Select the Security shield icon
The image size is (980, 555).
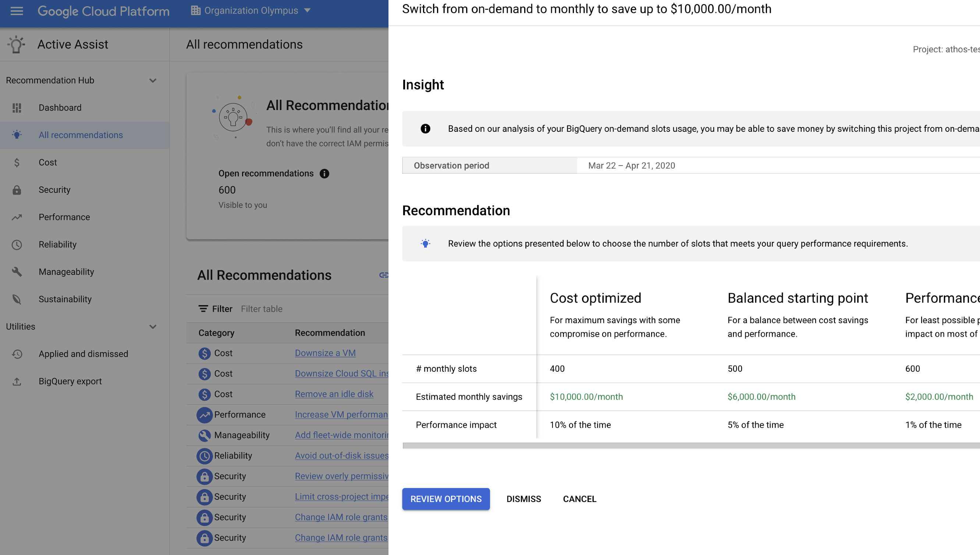click(x=17, y=190)
